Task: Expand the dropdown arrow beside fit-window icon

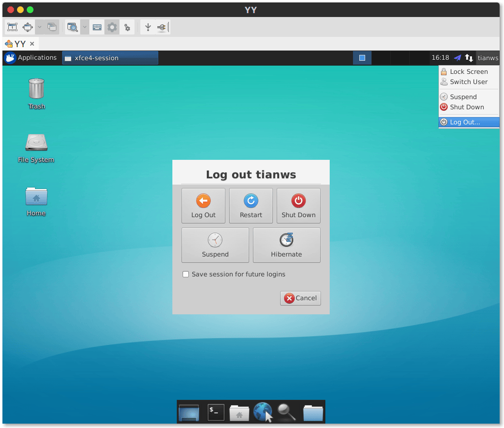Action: (40, 27)
